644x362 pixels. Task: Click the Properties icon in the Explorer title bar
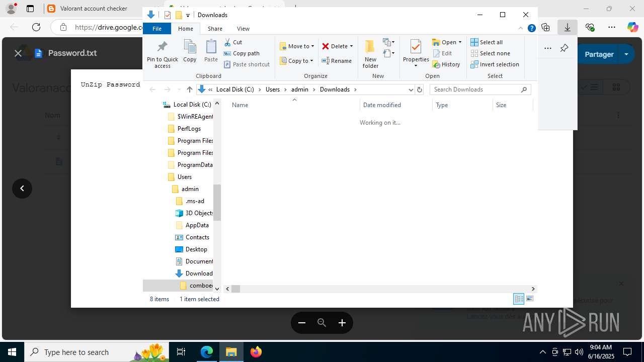(x=168, y=15)
